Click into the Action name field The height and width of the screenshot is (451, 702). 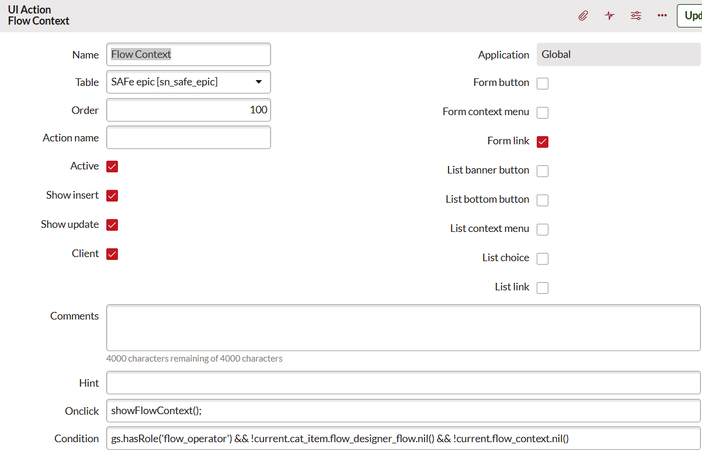click(188, 137)
